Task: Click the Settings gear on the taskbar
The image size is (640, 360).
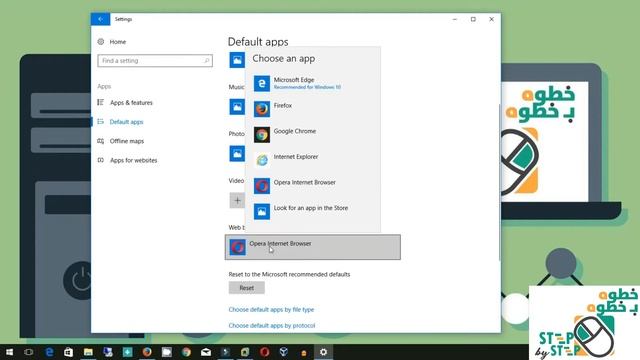Action: pos(323,352)
